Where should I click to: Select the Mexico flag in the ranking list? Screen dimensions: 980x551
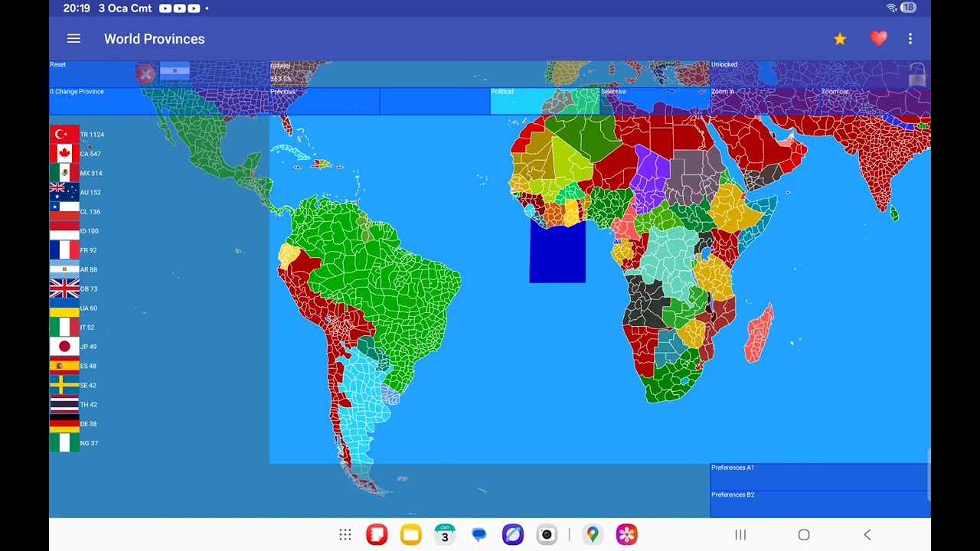64,173
